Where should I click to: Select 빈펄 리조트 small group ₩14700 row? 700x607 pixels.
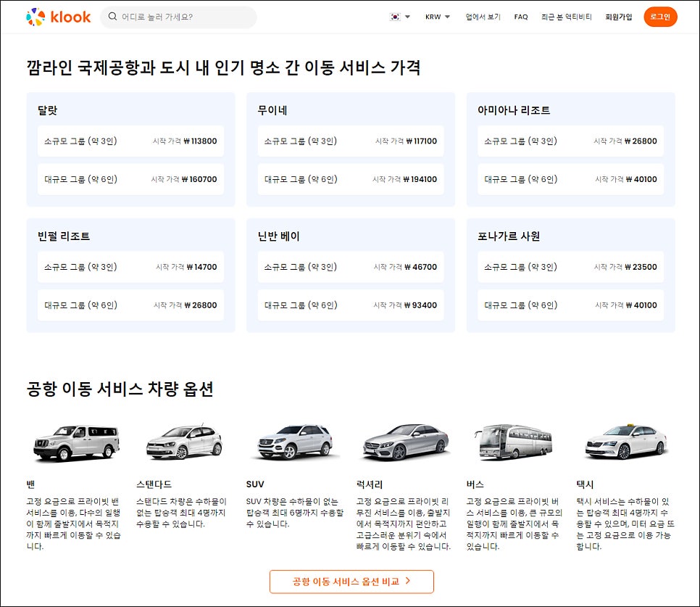131,267
